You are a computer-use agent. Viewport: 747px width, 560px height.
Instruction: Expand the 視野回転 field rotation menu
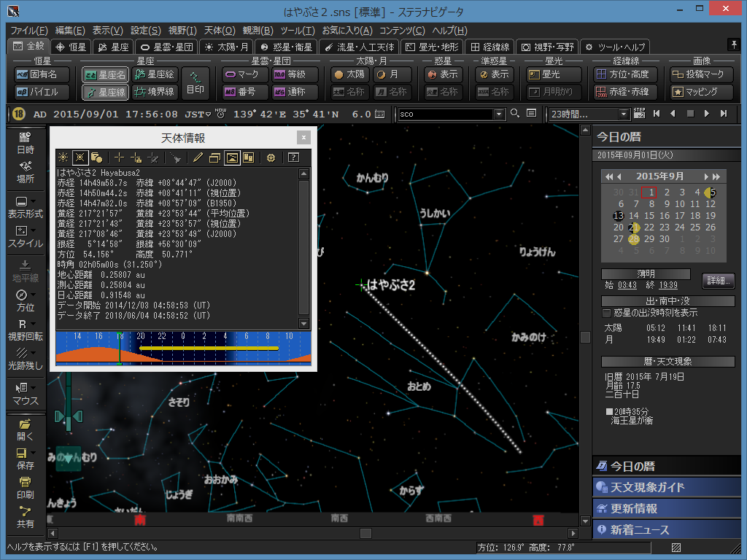(33, 324)
